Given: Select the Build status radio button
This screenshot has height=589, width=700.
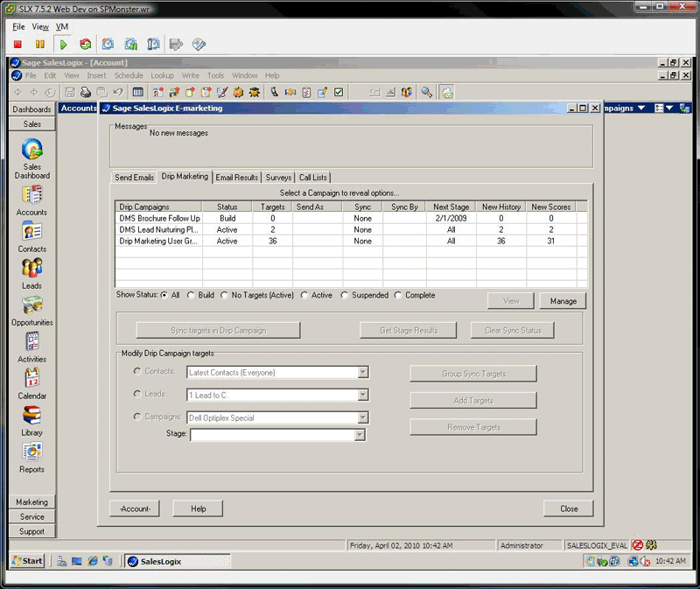Looking at the screenshot, I should coord(191,295).
